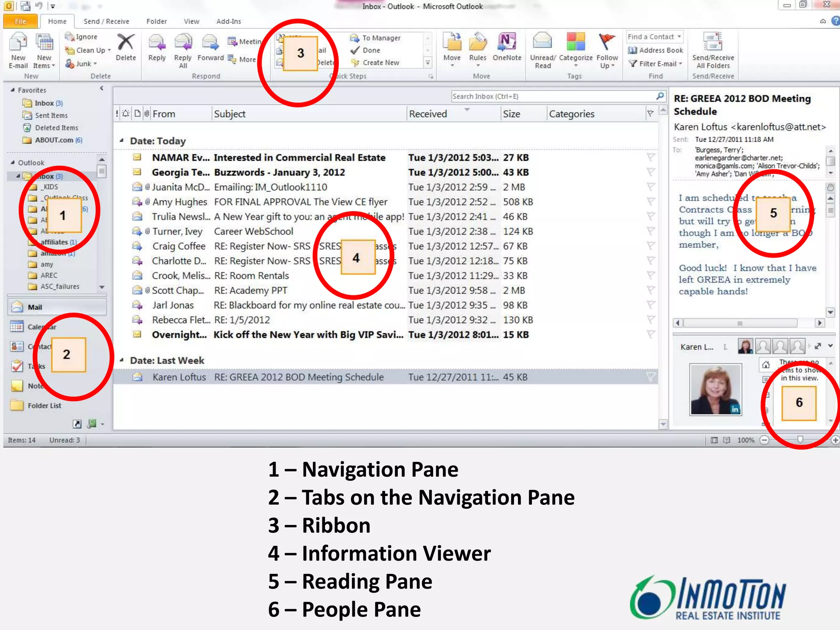Collapse the Outlook folder tree
The width and height of the screenshot is (840, 630).
[13, 162]
